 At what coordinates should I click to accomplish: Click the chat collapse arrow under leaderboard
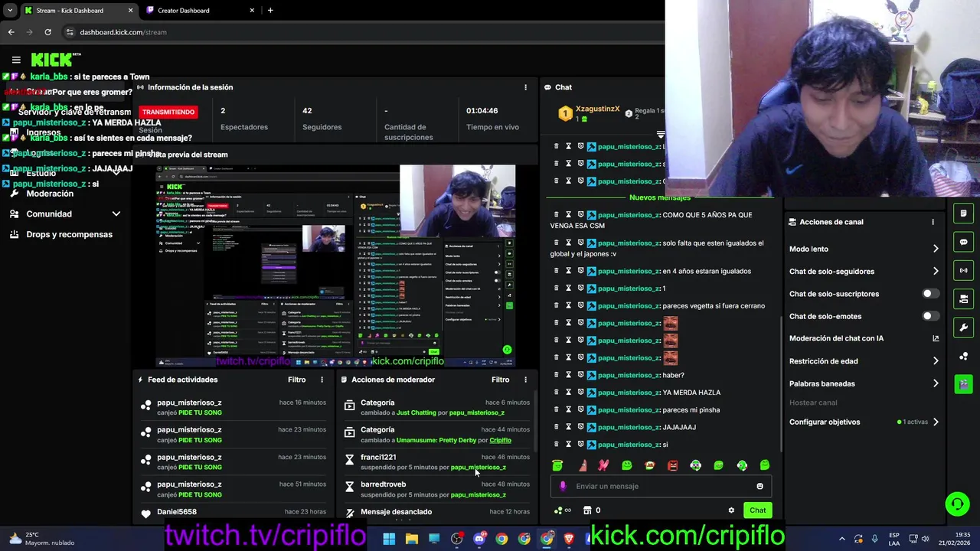coord(660,135)
